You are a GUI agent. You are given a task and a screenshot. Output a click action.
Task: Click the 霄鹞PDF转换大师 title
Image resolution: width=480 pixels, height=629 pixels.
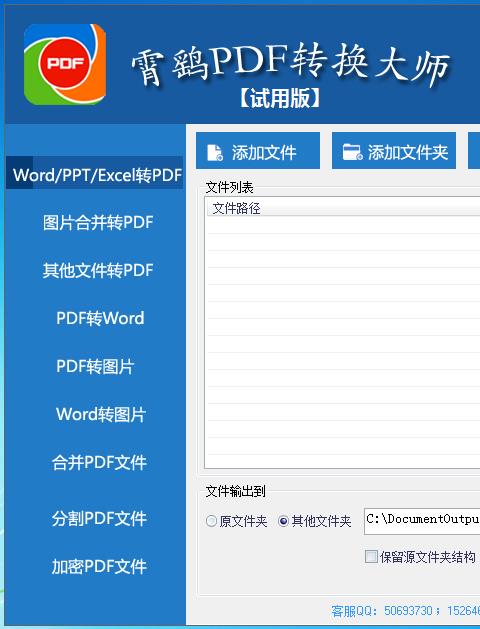coord(291,63)
